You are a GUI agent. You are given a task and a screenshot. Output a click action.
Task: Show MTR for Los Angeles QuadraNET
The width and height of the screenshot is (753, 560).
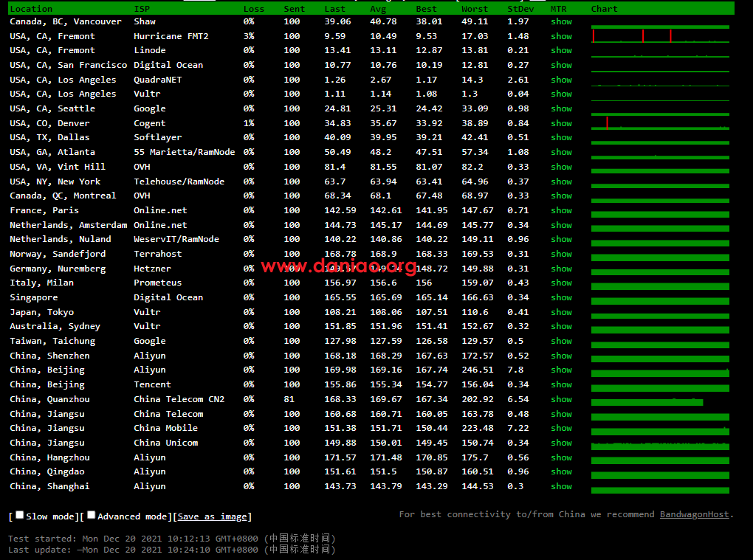pos(561,80)
